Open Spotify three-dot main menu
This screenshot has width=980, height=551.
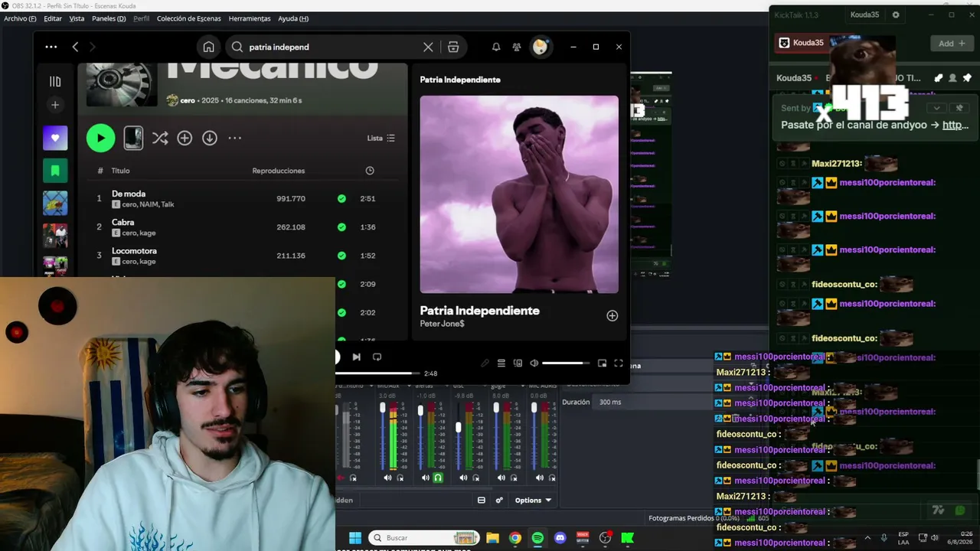tap(51, 47)
